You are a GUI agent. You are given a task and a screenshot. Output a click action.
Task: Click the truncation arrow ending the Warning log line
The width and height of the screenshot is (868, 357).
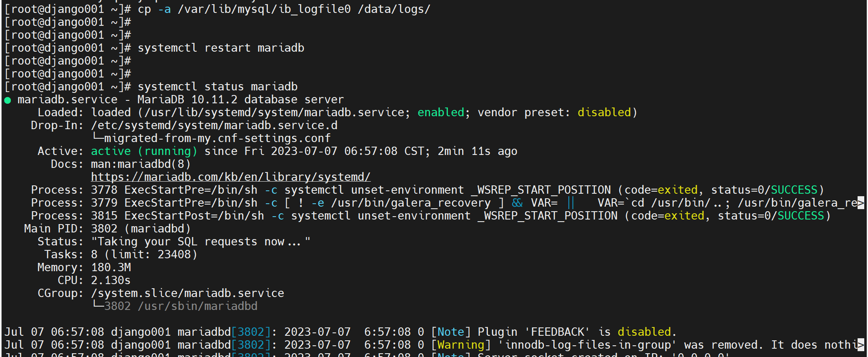pos(860,345)
